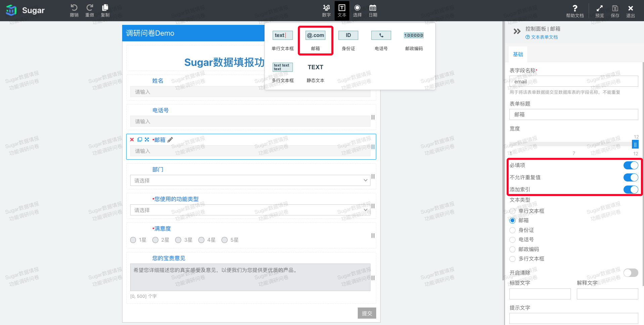This screenshot has height=325, width=644.
Task: Select 多行文本框 text type radio
Action: pyautogui.click(x=512, y=259)
